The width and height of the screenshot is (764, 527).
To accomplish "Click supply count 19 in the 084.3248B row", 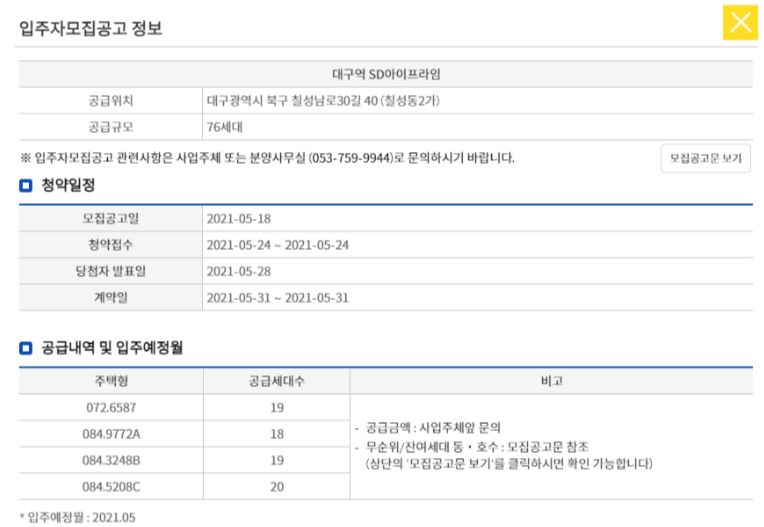I will tap(277, 460).
